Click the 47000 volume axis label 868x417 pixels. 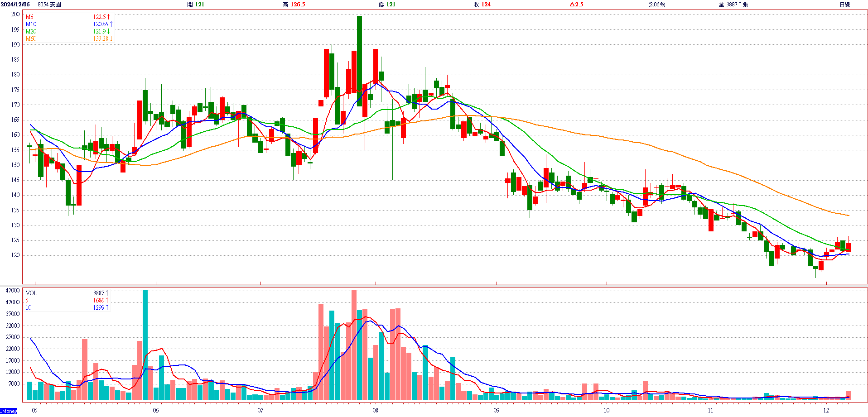click(x=13, y=290)
